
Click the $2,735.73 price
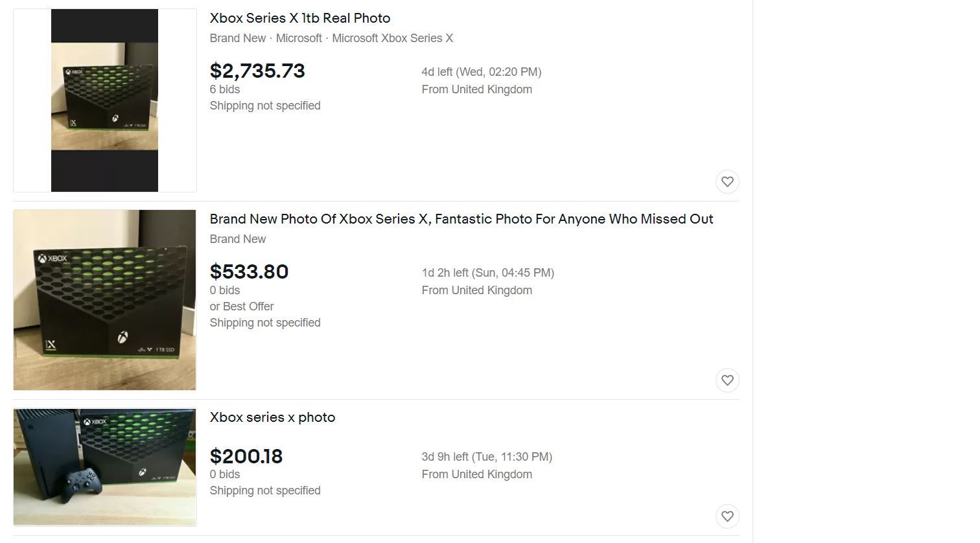[x=257, y=71]
